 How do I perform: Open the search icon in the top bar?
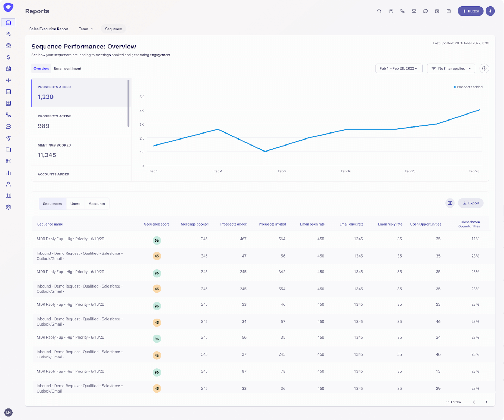point(379,11)
